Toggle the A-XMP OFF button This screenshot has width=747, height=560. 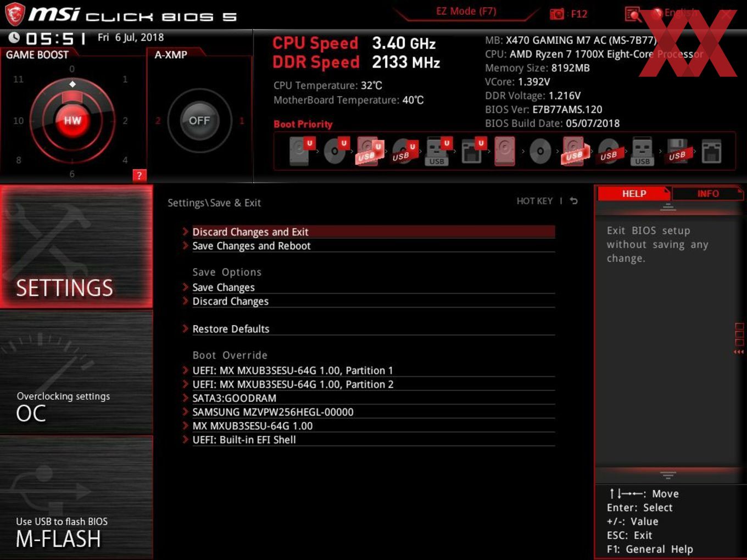point(199,121)
